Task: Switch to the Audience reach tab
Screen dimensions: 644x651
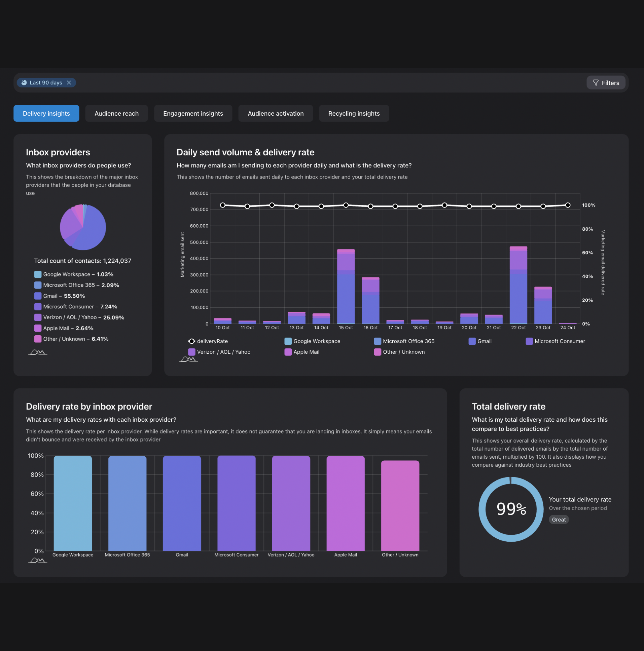Action: point(116,113)
